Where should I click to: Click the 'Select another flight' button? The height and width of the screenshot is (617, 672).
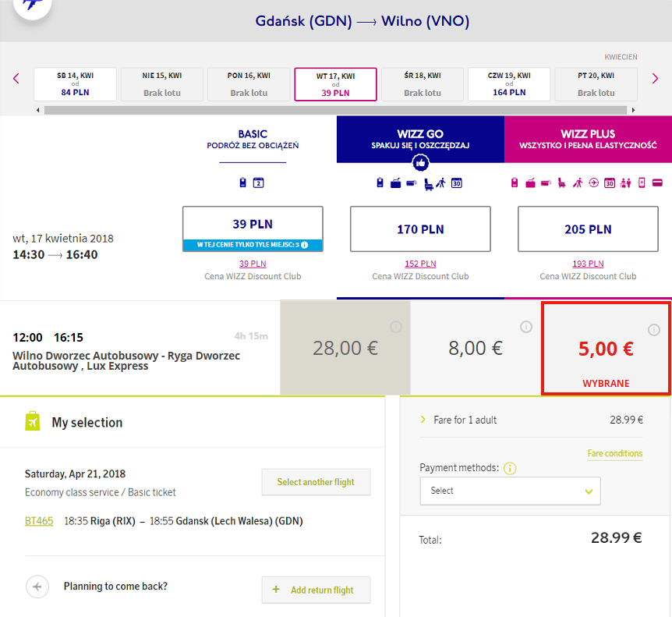coord(316,482)
